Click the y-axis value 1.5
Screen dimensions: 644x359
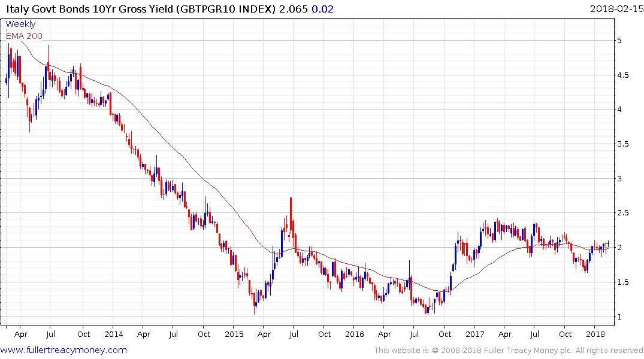[x=622, y=282]
